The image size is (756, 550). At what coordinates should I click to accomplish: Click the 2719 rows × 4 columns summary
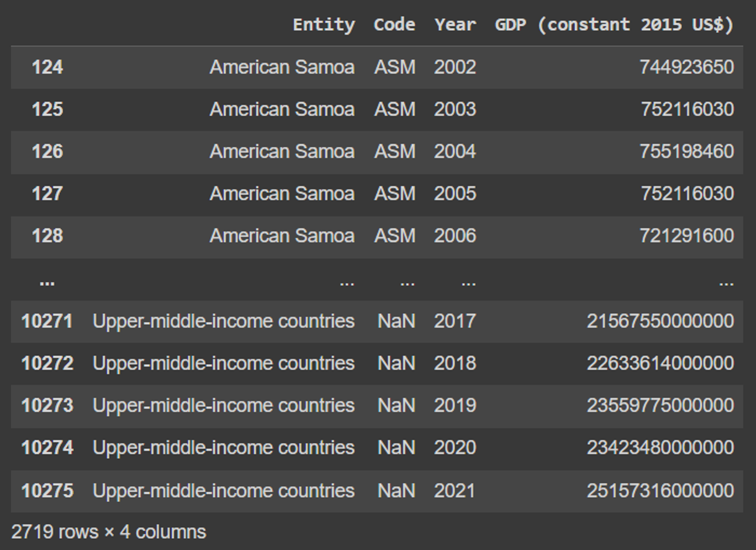pyautogui.click(x=109, y=532)
